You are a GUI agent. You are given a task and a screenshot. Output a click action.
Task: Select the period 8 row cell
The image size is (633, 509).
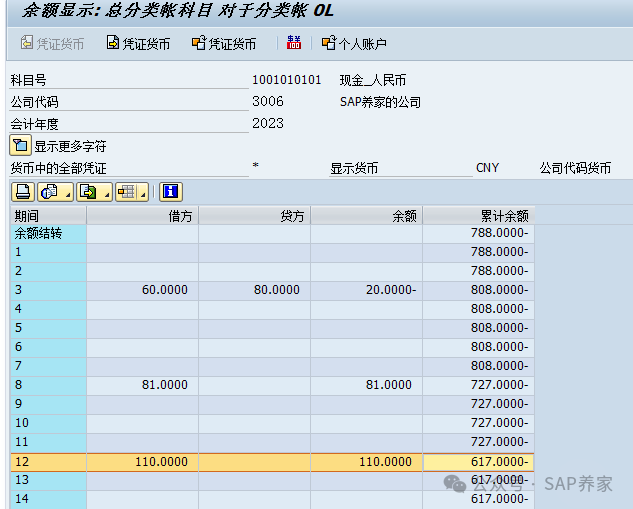coord(48,385)
